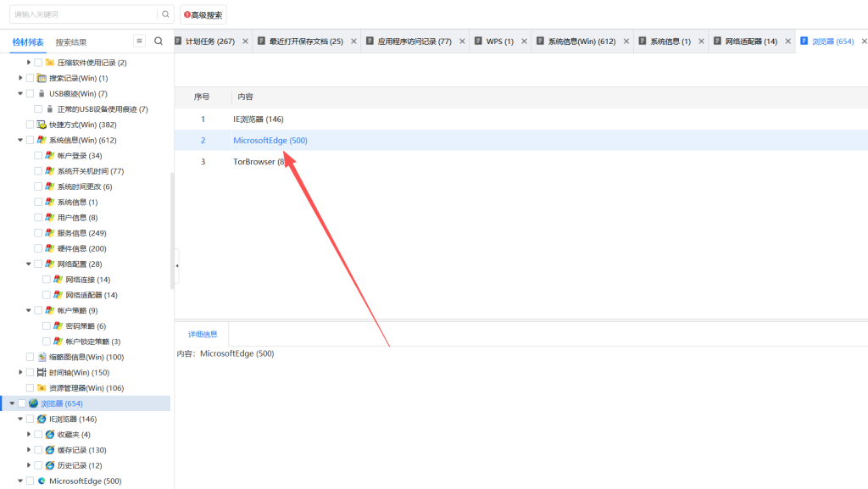
Task: Click the 高级搜索 button
Action: point(203,14)
